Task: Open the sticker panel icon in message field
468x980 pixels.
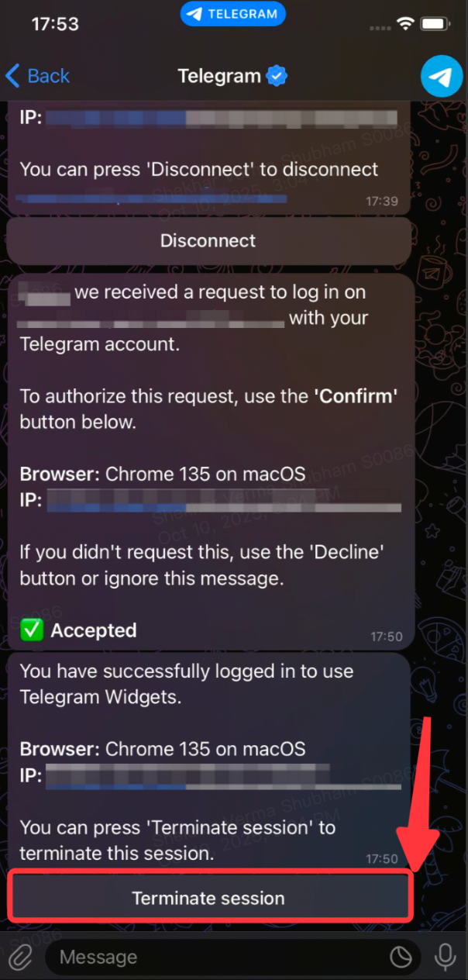Action: point(401,958)
